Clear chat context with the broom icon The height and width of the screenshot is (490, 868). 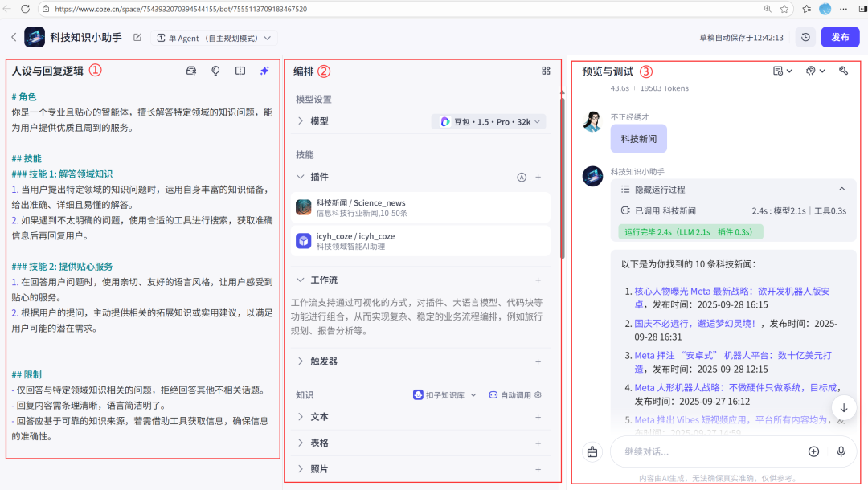tap(592, 451)
